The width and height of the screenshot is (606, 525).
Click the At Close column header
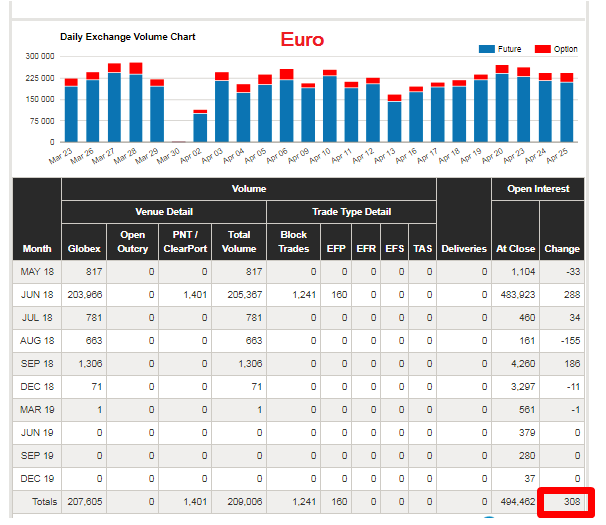[515, 248]
